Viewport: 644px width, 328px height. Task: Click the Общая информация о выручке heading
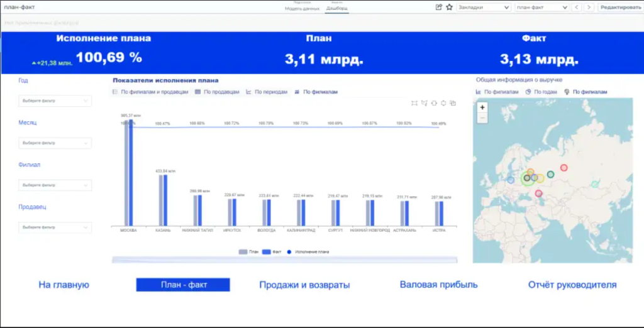tap(519, 80)
